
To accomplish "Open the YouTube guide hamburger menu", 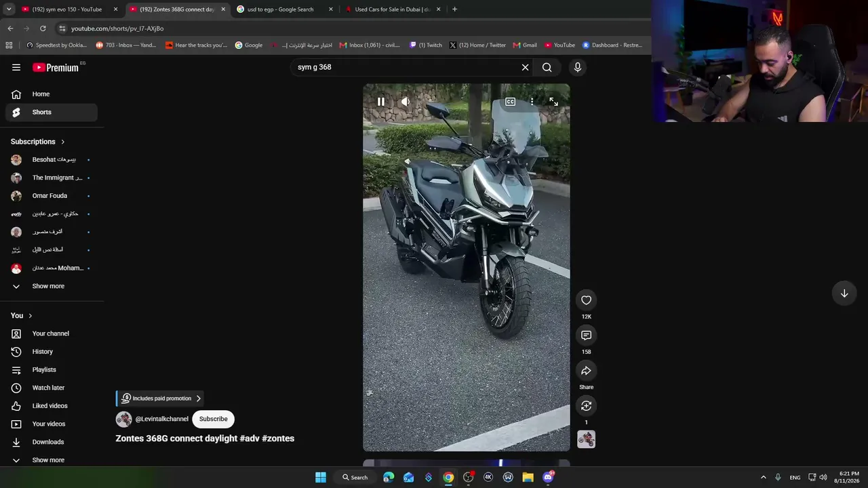I will [16, 67].
